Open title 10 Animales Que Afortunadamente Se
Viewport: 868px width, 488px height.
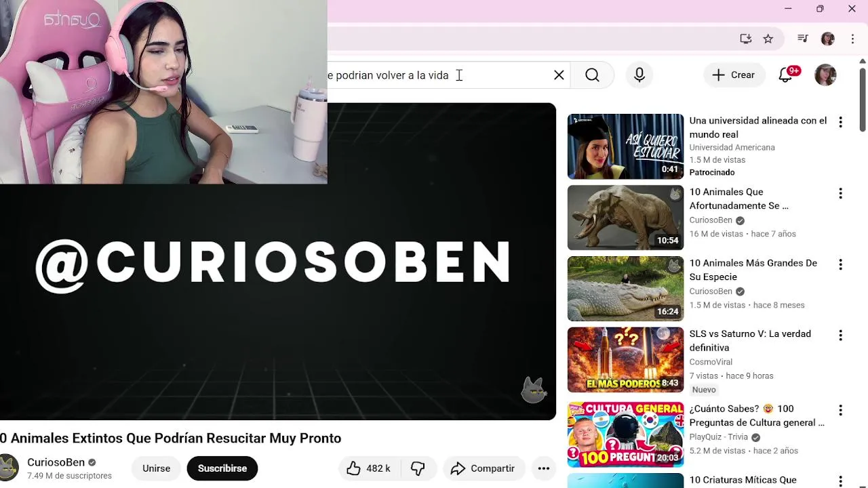(x=739, y=199)
